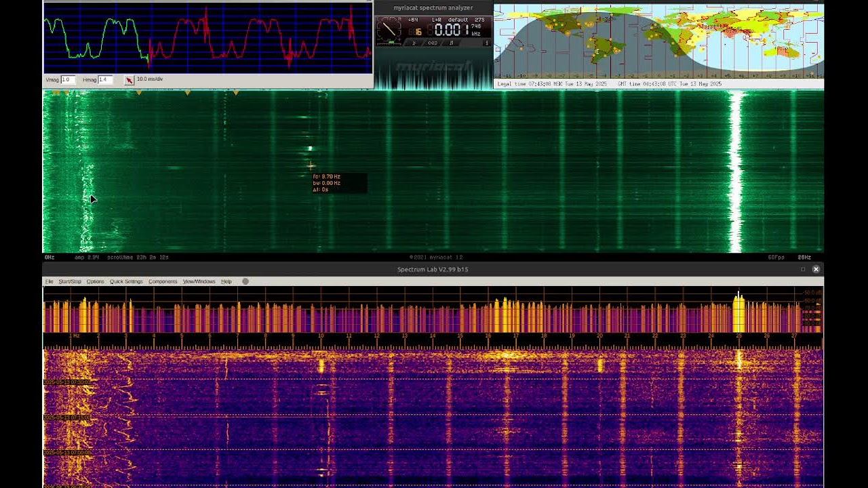Maximize the Spectrum Lab window

pyautogui.click(x=803, y=269)
